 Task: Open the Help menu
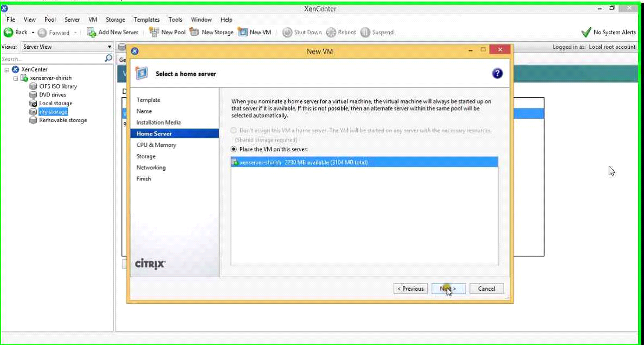226,20
